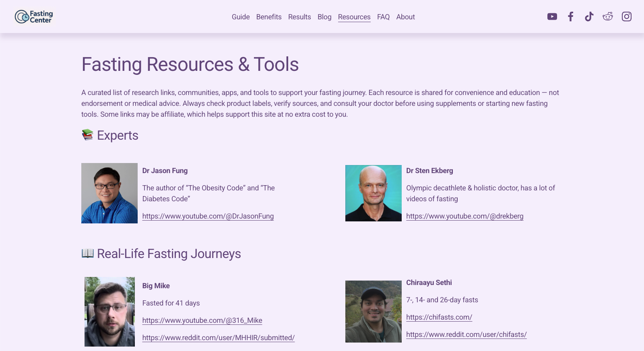The image size is (644, 351).
Task: Click the books emoji beside Experts
Action: tap(87, 135)
